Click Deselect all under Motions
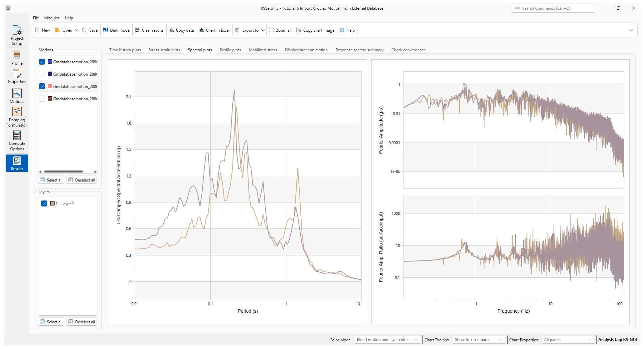Screen dimensions: 644x349 click(x=81, y=180)
